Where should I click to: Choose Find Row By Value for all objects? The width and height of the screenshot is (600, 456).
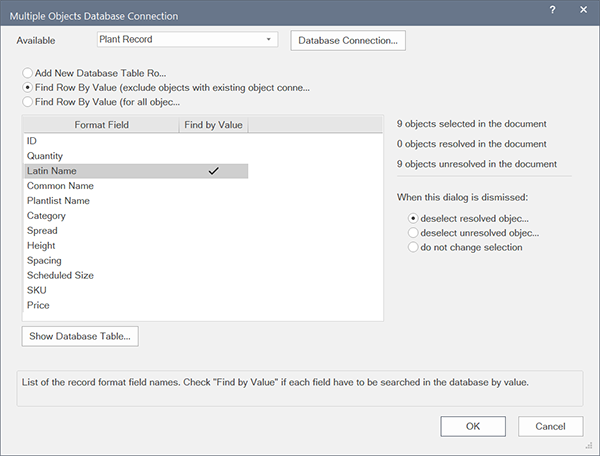click(28, 101)
